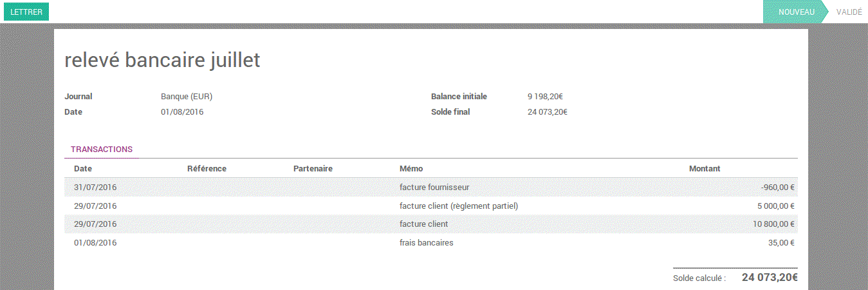The width and height of the screenshot is (868, 290).
Task: Open the TRANSACTIONS tab
Action: point(102,150)
